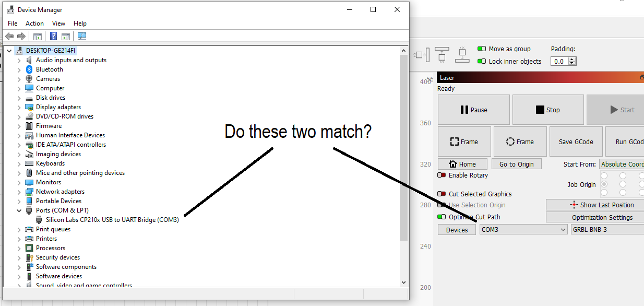
Task: Collapse the Ports (COM & LPT) tree node
Action: coord(19,210)
